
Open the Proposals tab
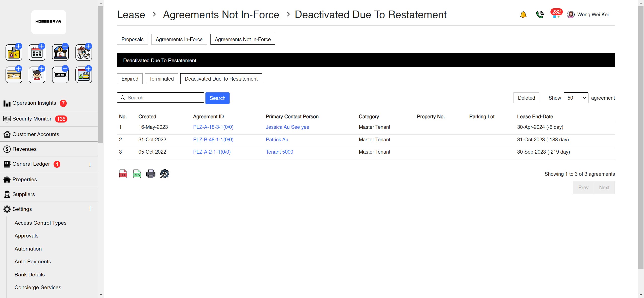pos(132,39)
